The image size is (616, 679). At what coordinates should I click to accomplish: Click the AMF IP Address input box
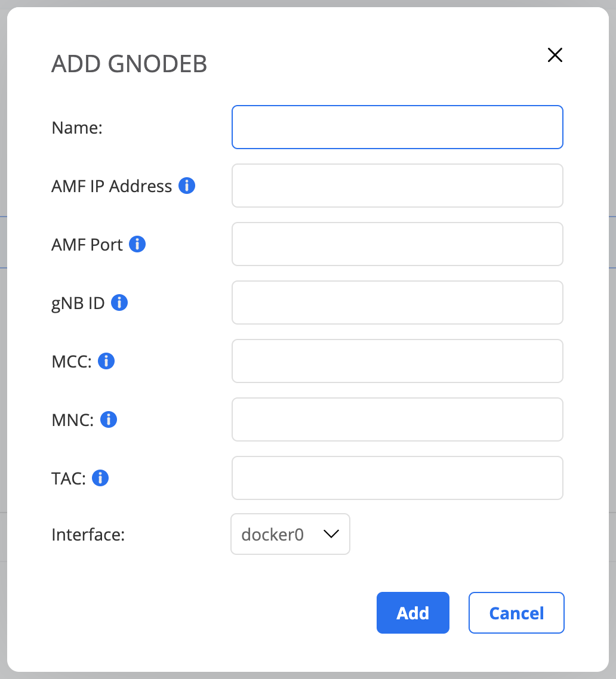click(397, 186)
